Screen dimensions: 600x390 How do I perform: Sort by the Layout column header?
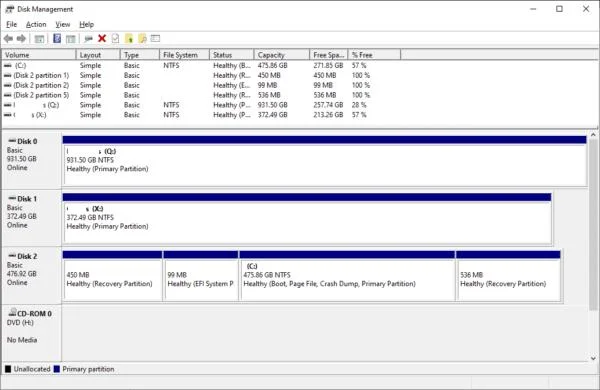click(98, 55)
